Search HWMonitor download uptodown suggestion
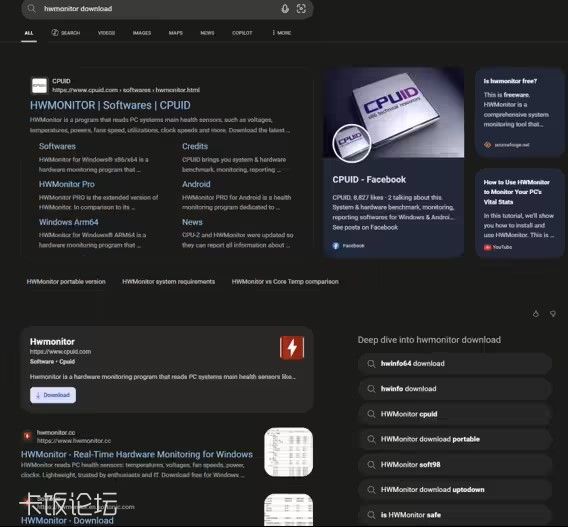The image size is (568, 527). tap(455, 490)
